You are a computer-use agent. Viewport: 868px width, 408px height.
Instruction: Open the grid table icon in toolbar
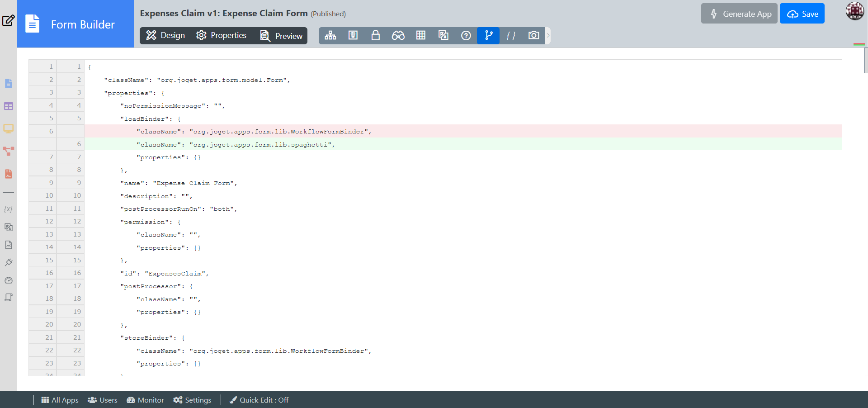pyautogui.click(x=420, y=35)
